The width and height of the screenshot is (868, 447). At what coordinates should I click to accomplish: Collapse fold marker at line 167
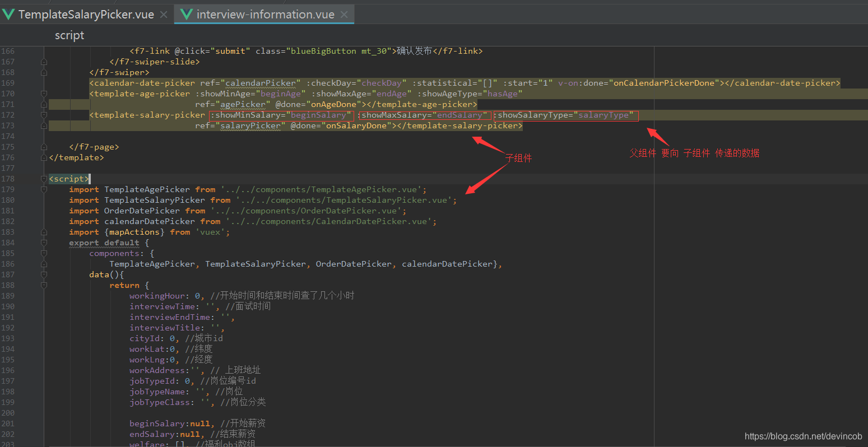coord(44,62)
